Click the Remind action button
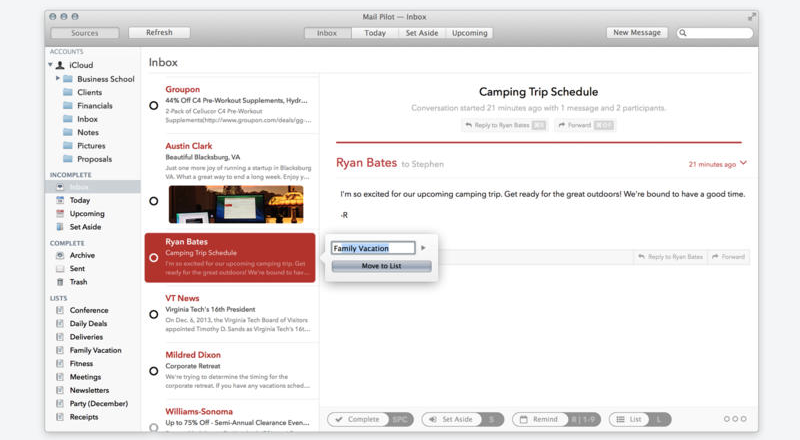This screenshot has height=440, width=800. pyautogui.click(x=557, y=419)
